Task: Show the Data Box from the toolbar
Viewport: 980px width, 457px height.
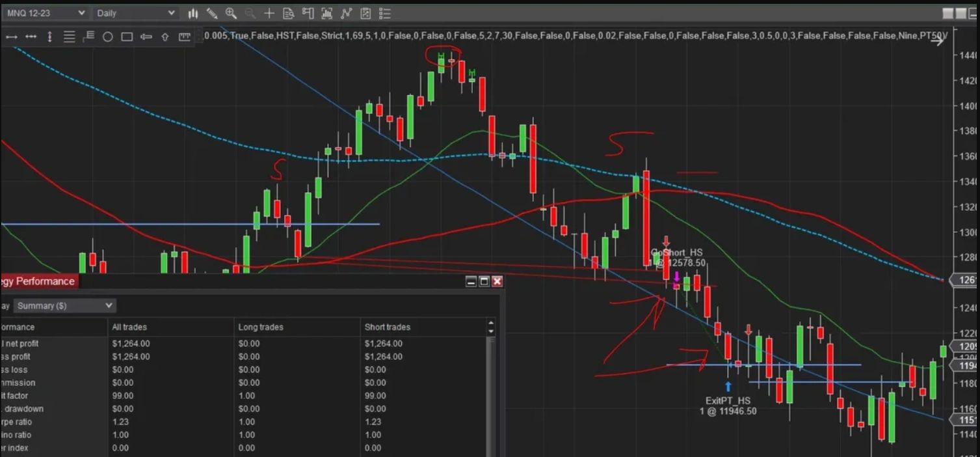Action: tap(289, 13)
